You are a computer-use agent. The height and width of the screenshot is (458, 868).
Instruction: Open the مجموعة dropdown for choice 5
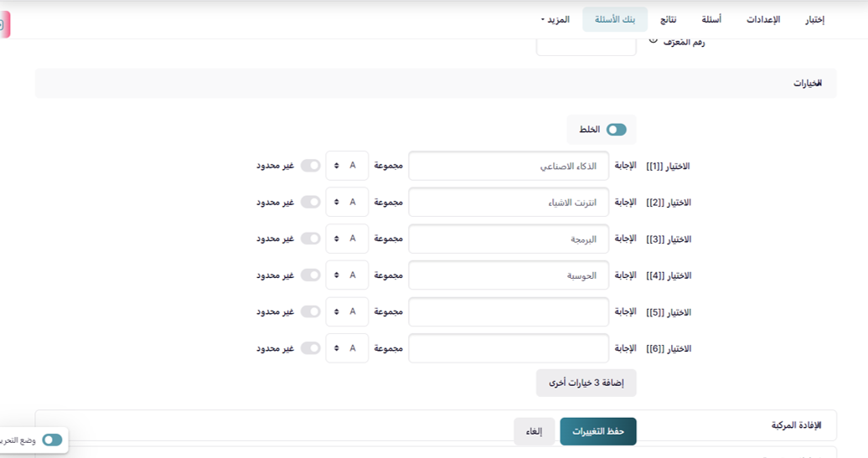click(347, 311)
